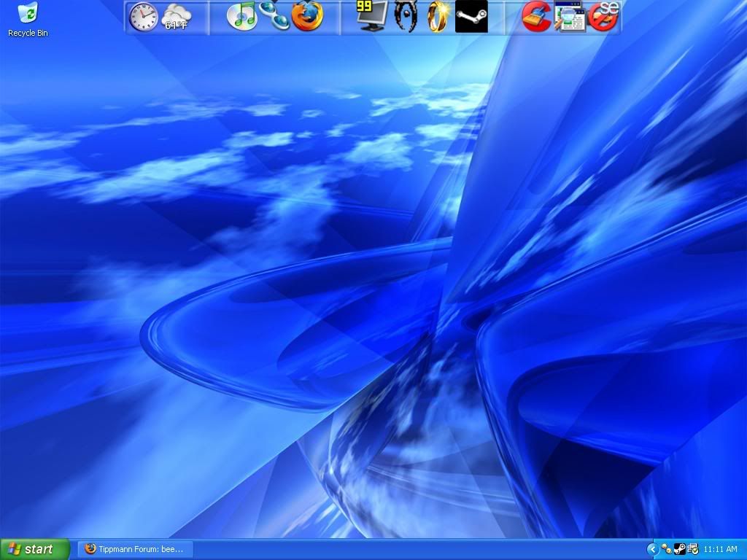
Task: Open CCleaner from the dock
Action: 536,17
